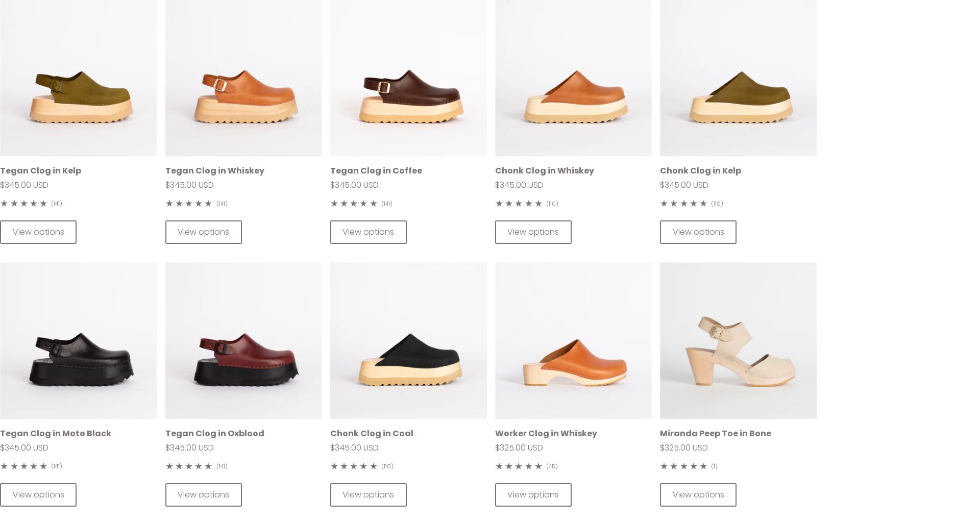Click the 1-review rating under Miranda Peep Toe

click(x=688, y=466)
